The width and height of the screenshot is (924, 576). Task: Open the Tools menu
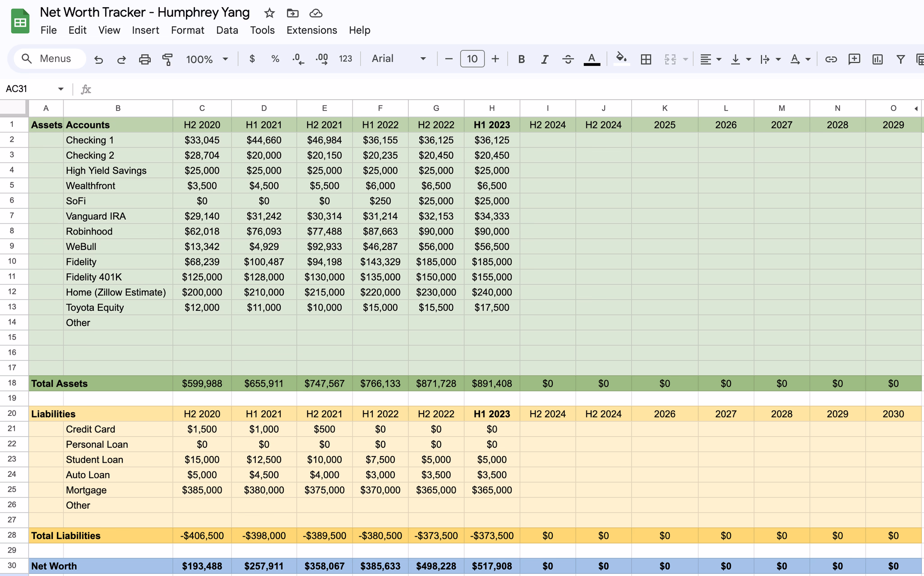click(x=262, y=30)
